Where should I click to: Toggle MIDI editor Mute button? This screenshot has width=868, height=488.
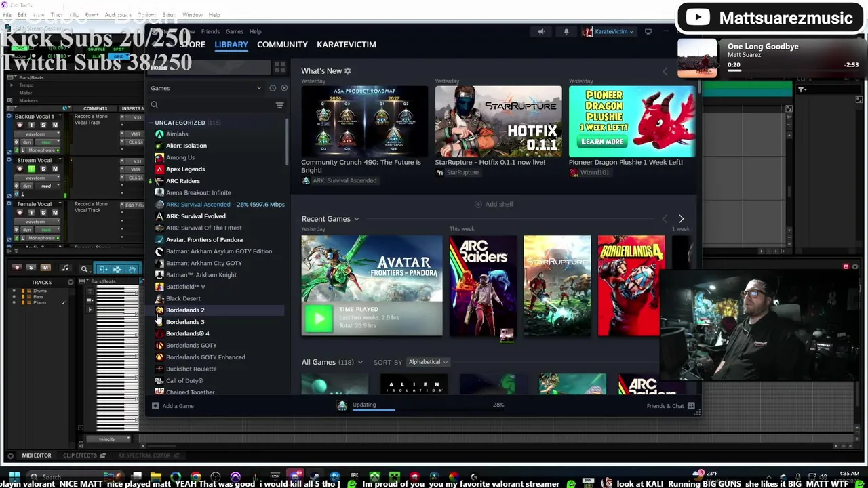[45, 268]
